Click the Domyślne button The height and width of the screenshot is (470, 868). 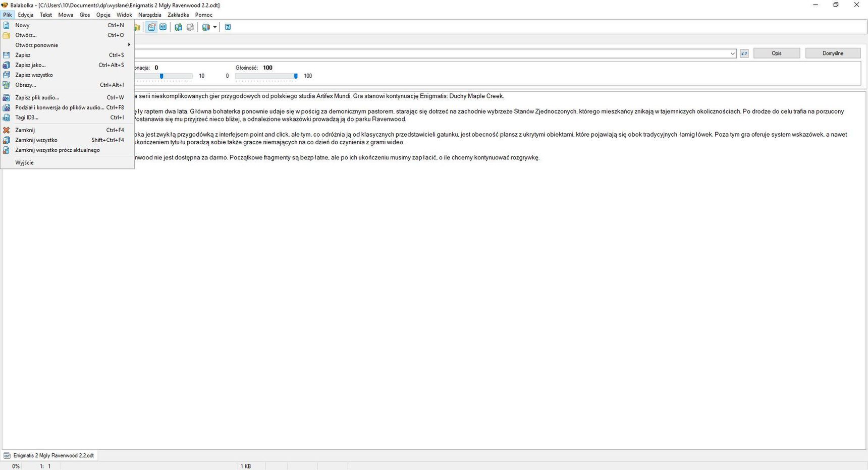click(833, 53)
